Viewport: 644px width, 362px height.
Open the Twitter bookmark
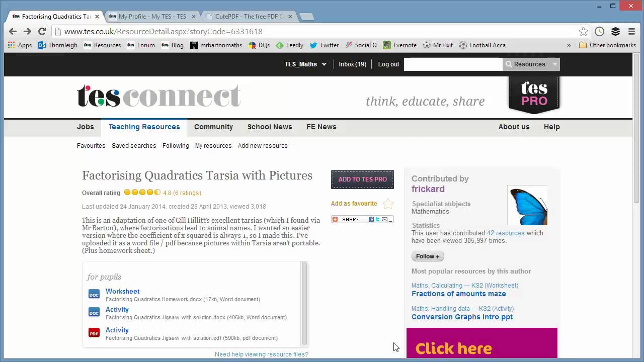coord(324,45)
